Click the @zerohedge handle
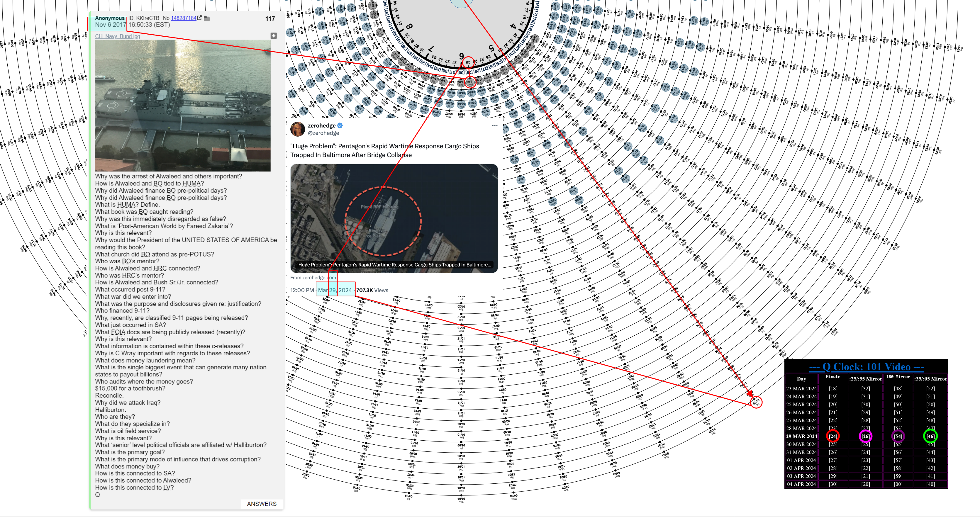Image resolution: width=980 pixels, height=518 pixels. 323,133
